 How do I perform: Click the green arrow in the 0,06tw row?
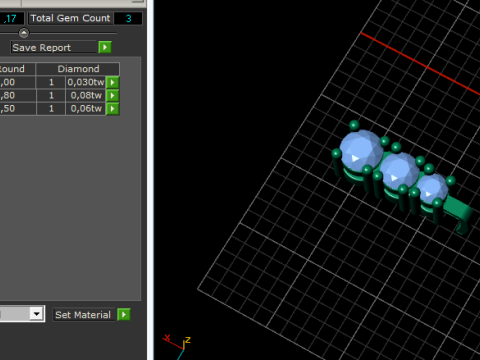tap(112, 109)
